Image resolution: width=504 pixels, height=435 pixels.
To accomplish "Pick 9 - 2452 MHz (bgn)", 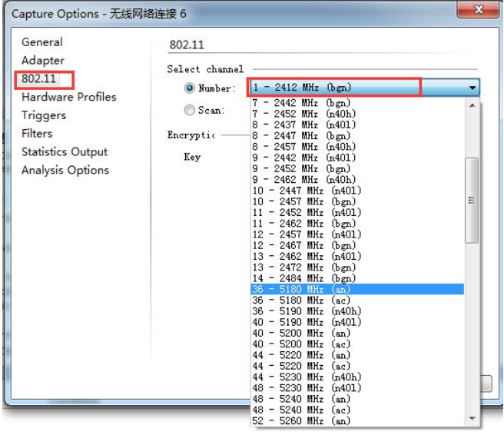I will click(x=357, y=168).
